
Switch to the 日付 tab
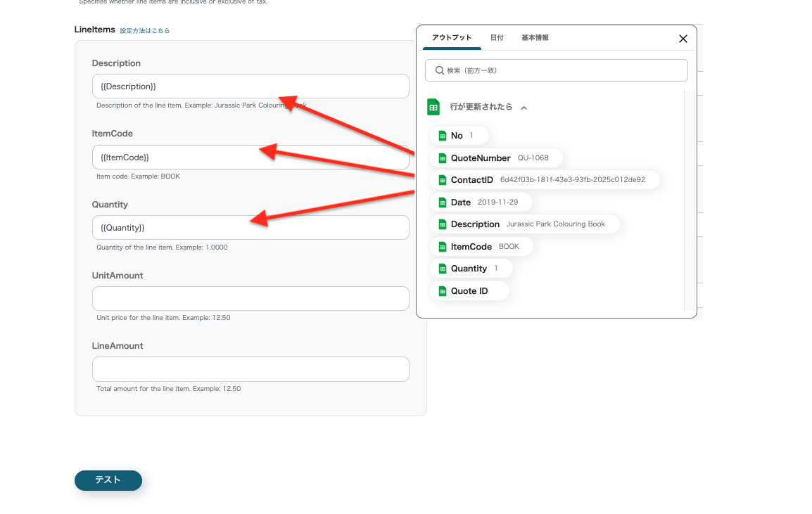point(497,38)
